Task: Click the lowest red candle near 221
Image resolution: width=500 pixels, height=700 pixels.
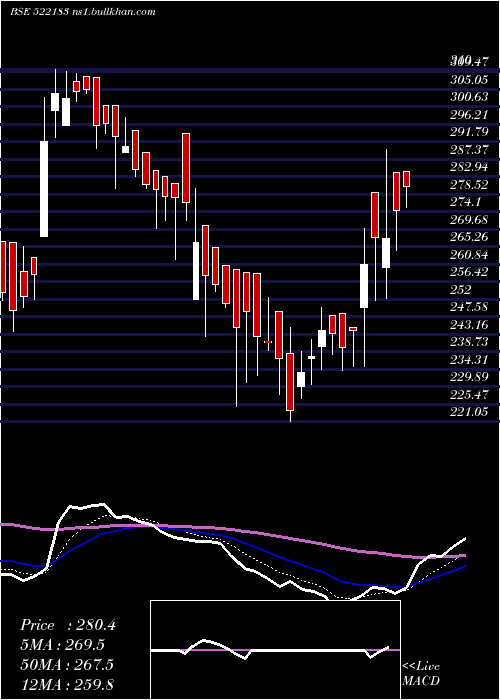Action: click(x=290, y=382)
